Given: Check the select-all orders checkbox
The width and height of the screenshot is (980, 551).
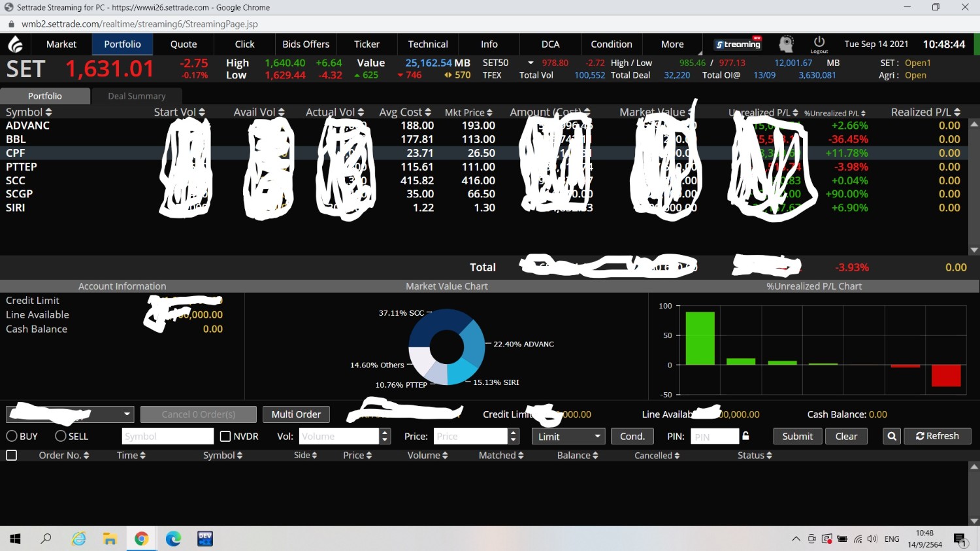Looking at the screenshot, I should (x=11, y=455).
